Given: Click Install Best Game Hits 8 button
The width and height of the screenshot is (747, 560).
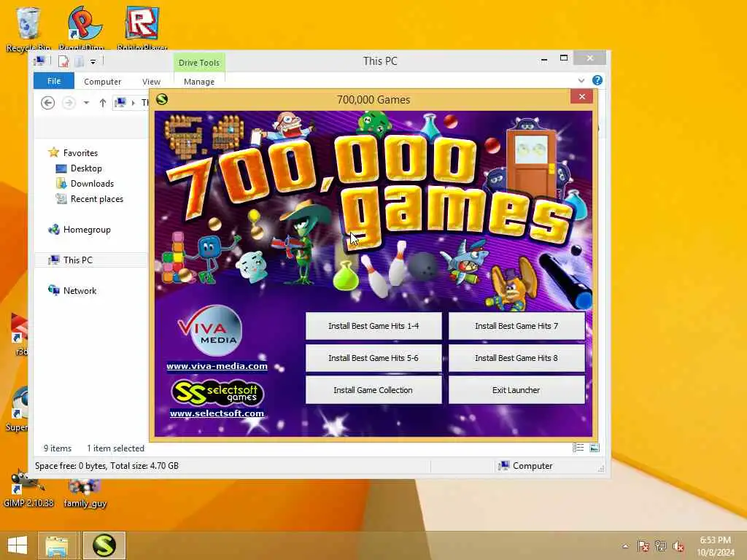Looking at the screenshot, I should [x=516, y=358].
